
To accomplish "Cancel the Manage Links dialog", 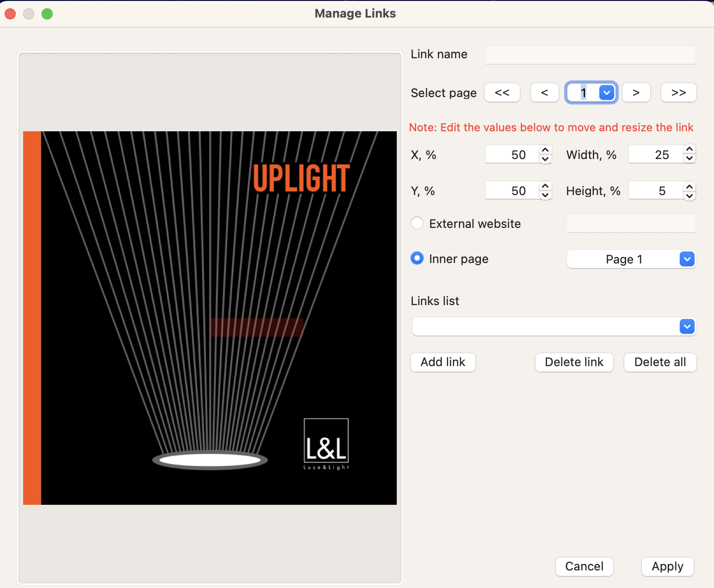I will point(584,566).
